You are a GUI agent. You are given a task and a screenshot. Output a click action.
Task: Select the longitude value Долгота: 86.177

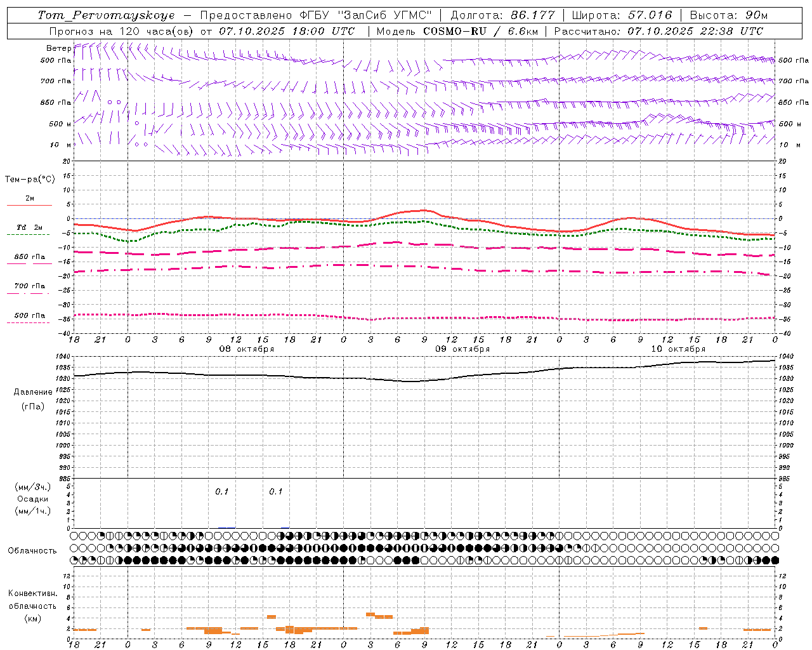[502, 15]
